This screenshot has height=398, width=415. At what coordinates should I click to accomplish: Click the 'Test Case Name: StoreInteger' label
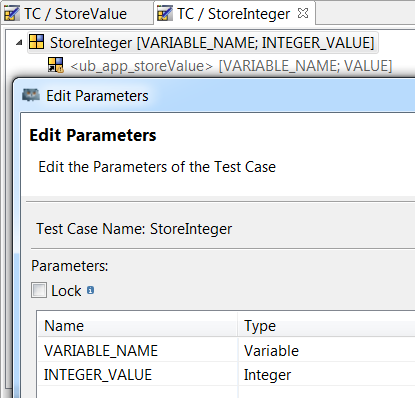click(x=134, y=229)
